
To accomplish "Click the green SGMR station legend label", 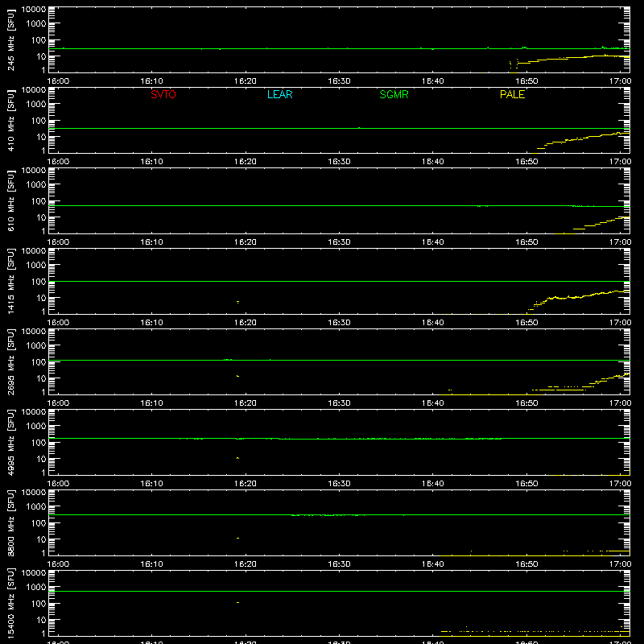I will 394,94.
